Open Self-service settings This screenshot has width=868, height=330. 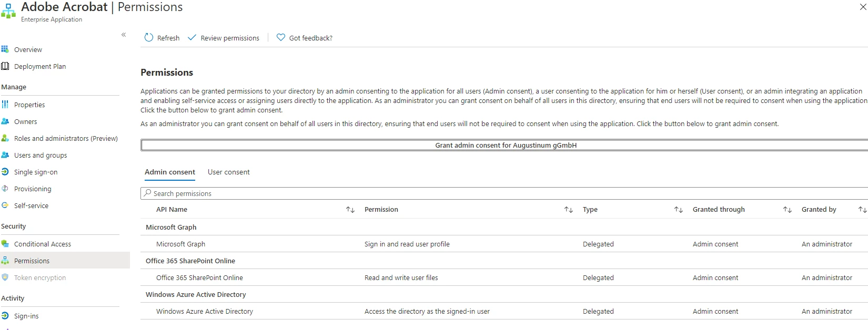(31, 205)
